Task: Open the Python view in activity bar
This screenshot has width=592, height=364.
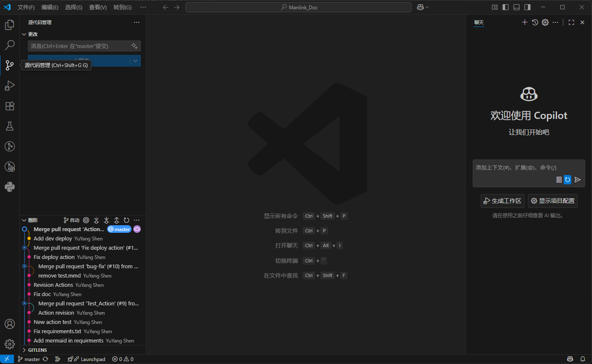Action: (10, 187)
